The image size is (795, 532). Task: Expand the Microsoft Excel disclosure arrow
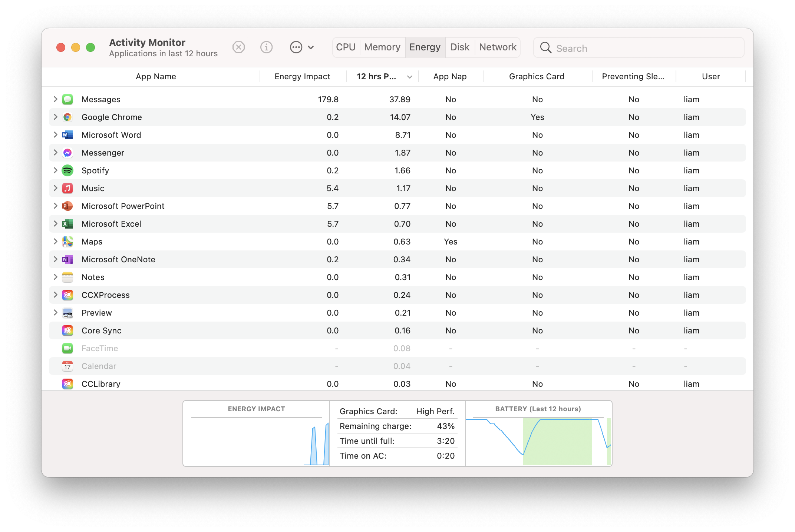(55, 223)
